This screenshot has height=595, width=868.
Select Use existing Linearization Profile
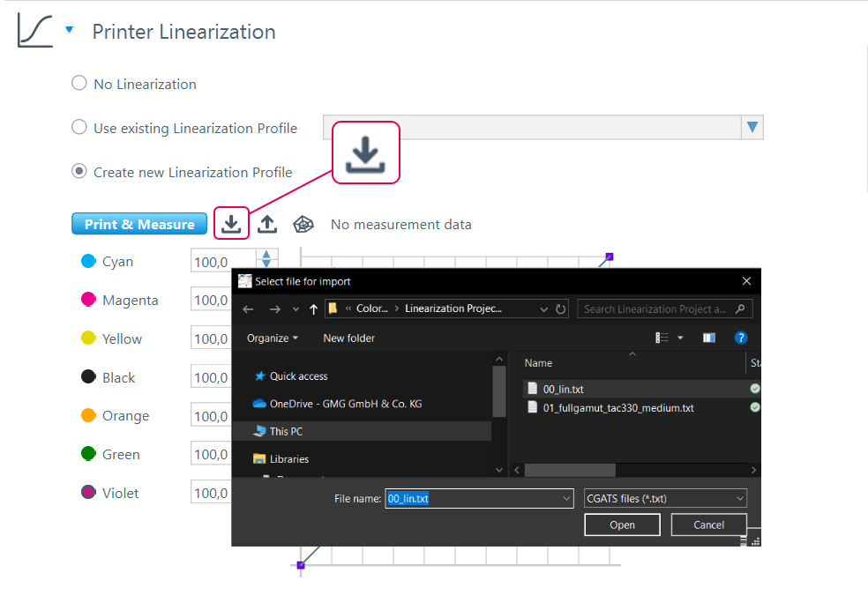click(79, 127)
